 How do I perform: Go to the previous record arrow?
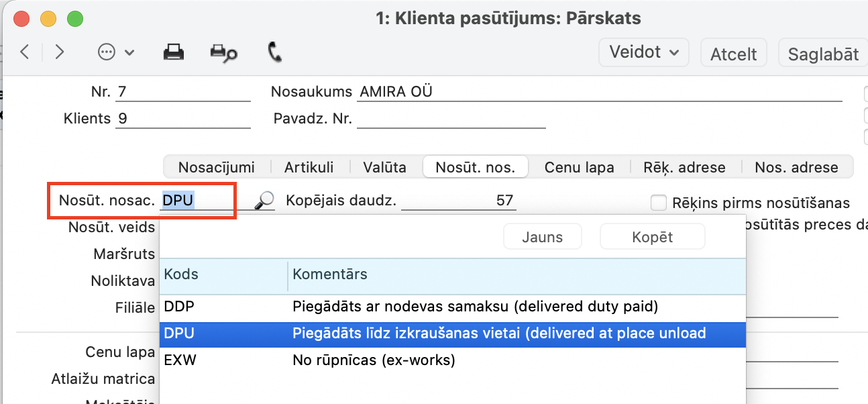click(x=25, y=52)
